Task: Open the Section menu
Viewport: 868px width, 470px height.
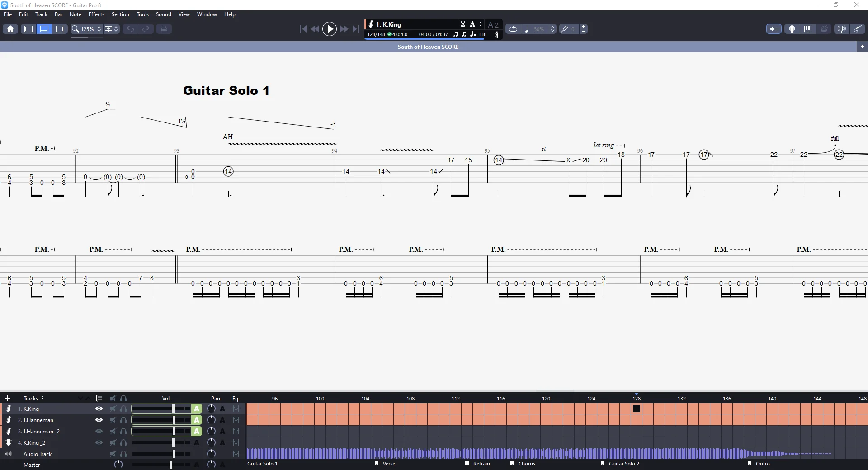Action: coord(120,14)
